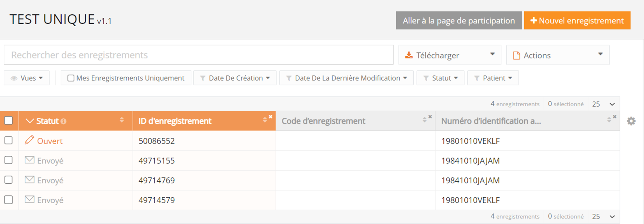Remove the ID d'enregistrement column with x
The height and width of the screenshot is (224, 644).
(270, 117)
